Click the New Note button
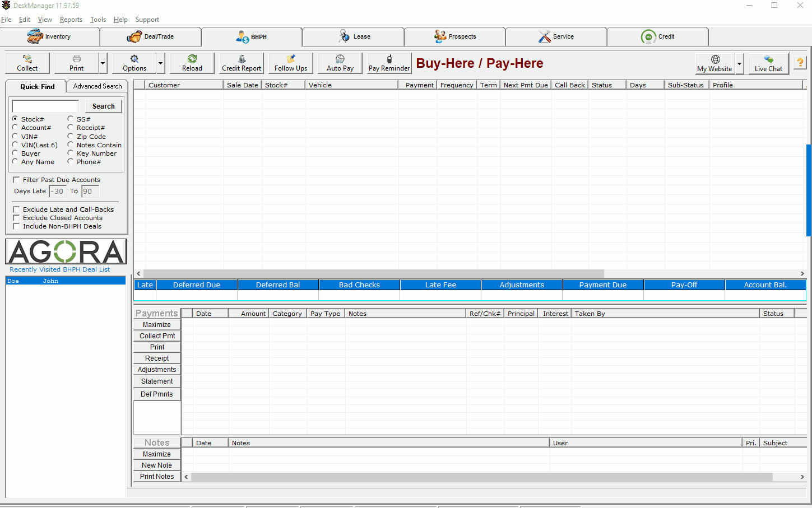The height and width of the screenshot is (508, 812). click(157, 465)
